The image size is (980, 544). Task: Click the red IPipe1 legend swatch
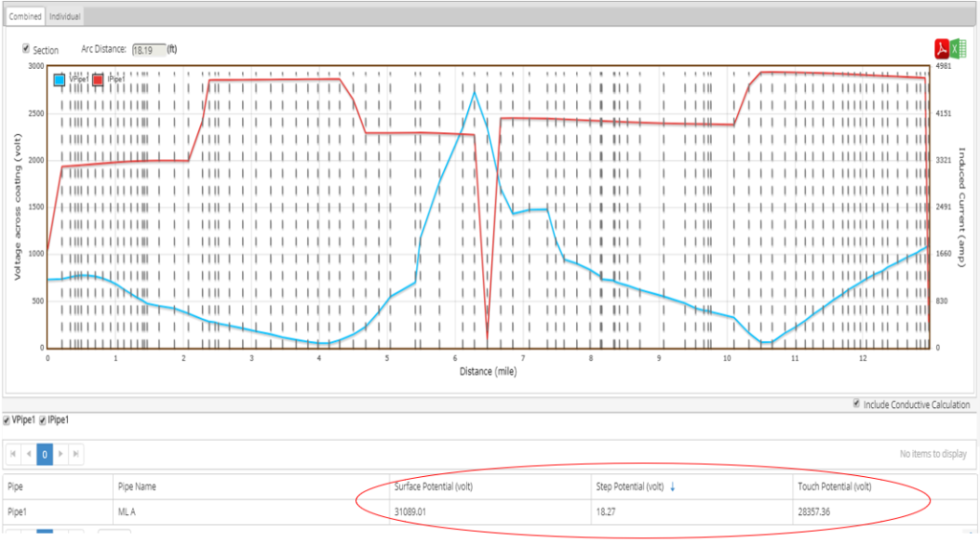(97, 80)
